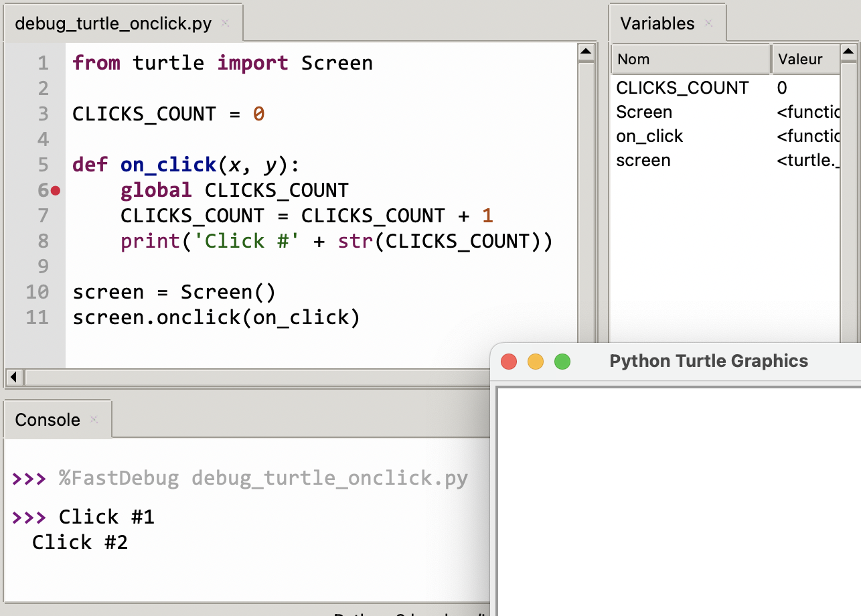Click the yellow minimize button on Turtle window
The width and height of the screenshot is (861, 616).
pyautogui.click(x=536, y=361)
